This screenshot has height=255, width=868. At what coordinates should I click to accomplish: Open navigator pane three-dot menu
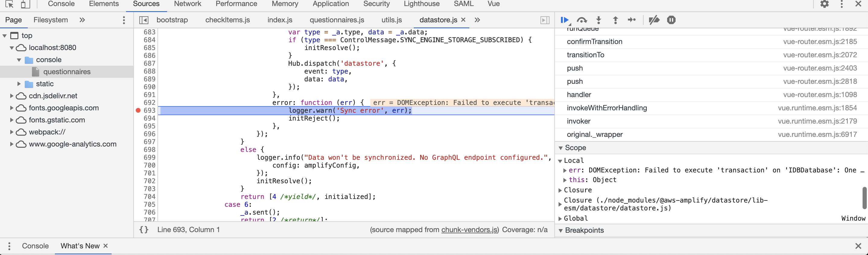click(124, 20)
